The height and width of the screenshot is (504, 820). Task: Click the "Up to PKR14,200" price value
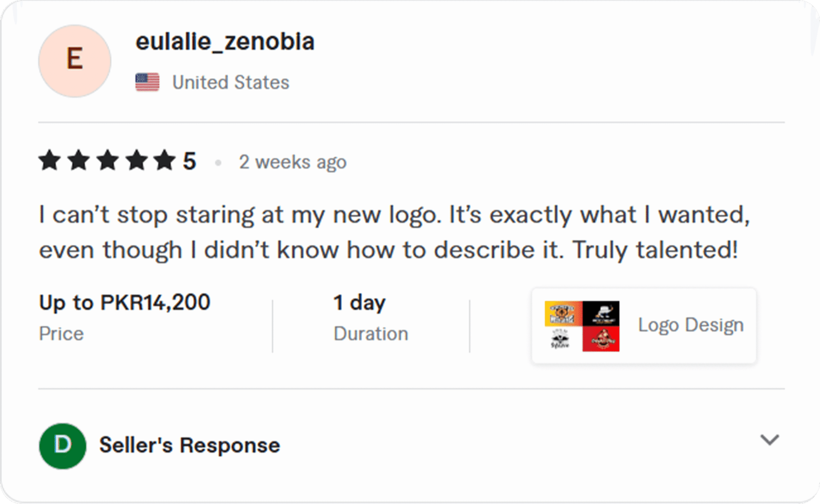click(125, 303)
